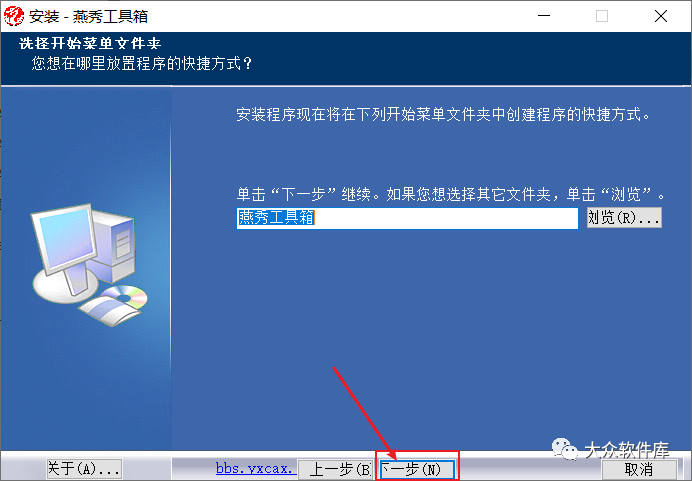
Task: Go back using the 上一步(B) button
Action: coord(335,469)
